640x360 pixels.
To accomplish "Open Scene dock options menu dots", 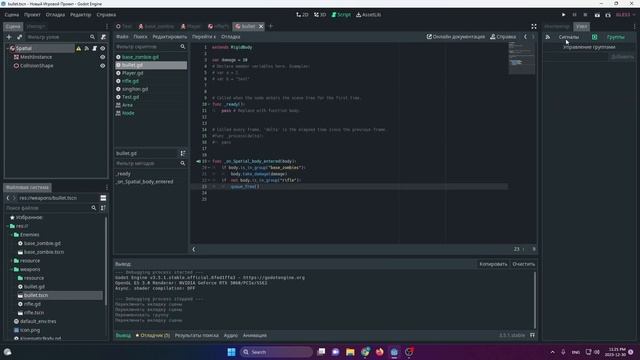I will [107, 27].
